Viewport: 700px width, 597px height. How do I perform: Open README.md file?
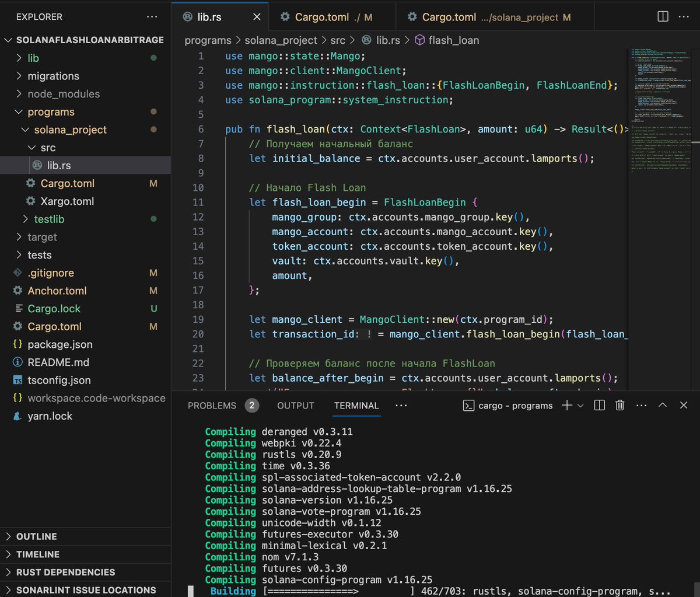86,362
